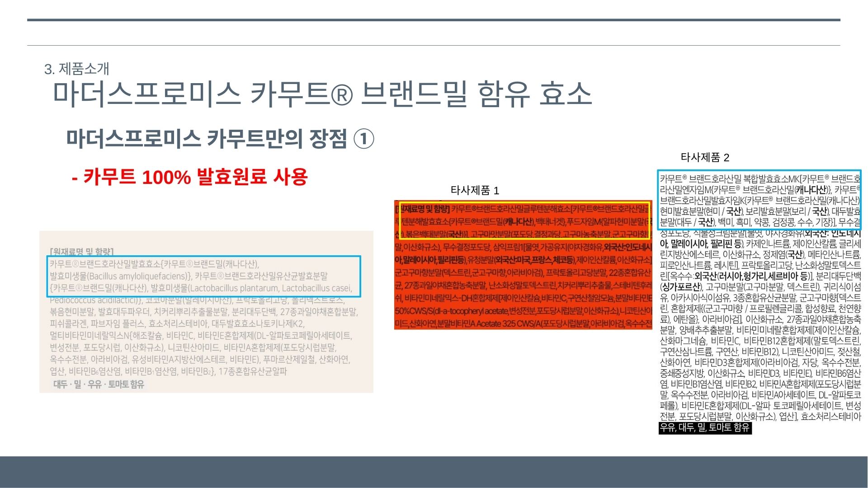Click the '타사제품 2' label

[x=705, y=157]
